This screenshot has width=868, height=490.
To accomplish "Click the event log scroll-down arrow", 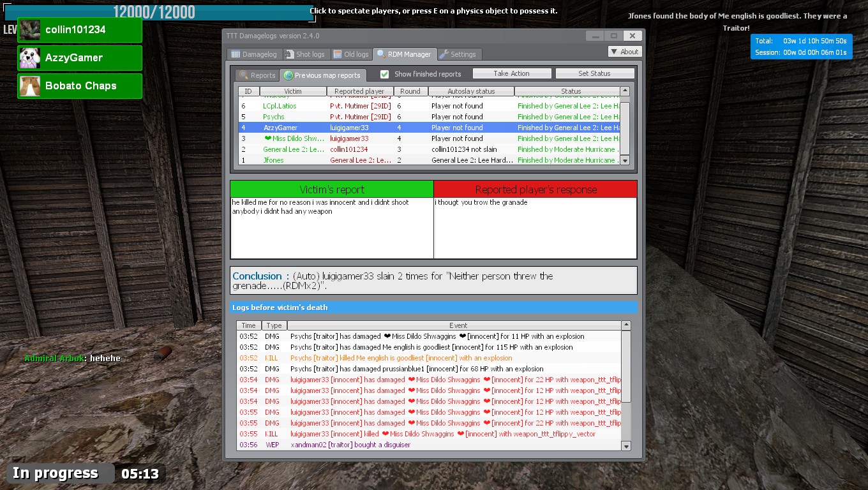I will 626,446.
